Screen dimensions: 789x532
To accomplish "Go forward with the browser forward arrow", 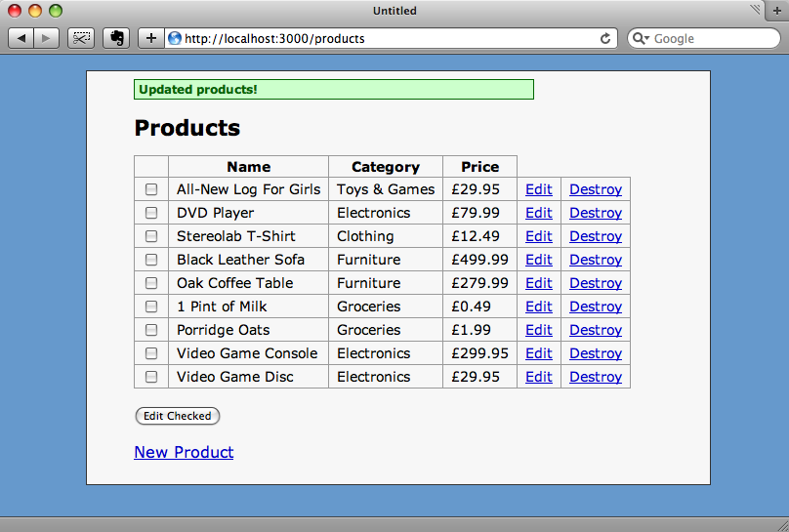I will 46,38.
